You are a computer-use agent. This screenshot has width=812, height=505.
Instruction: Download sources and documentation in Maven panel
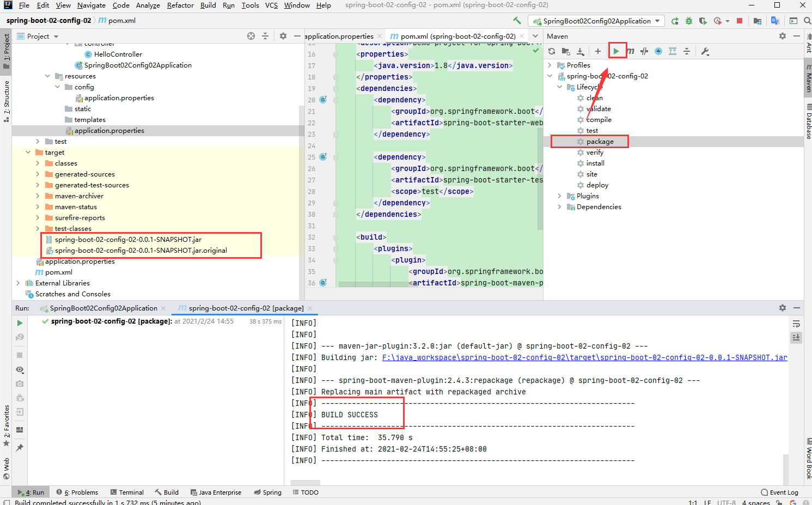[x=580, y=51]
